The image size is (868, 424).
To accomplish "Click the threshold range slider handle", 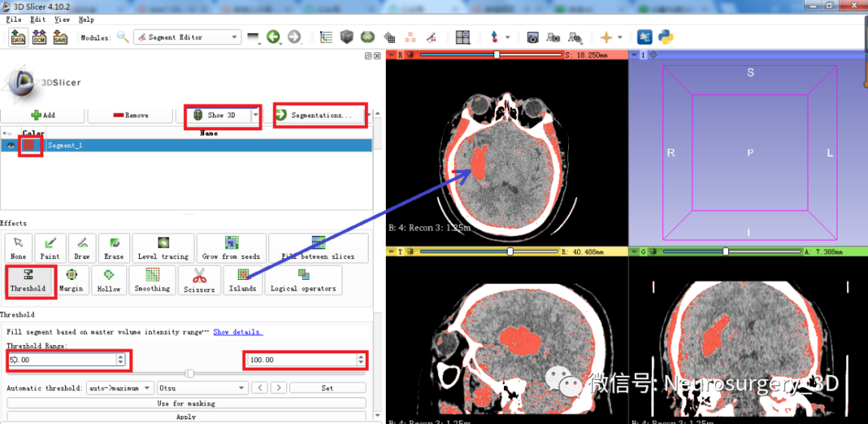I will click(x=190, y=373).
